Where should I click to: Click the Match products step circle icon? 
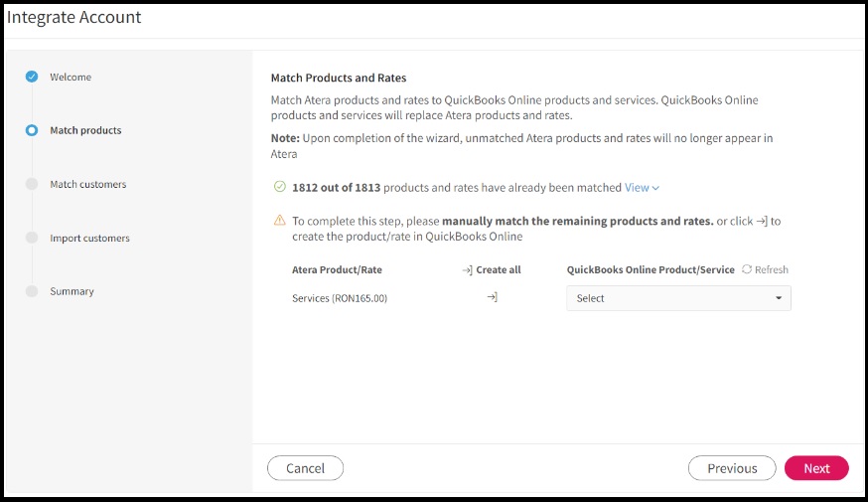click(32, 130)
